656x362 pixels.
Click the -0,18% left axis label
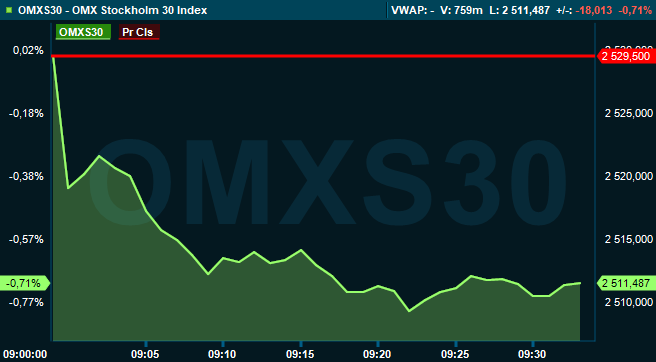coord(26,113)
